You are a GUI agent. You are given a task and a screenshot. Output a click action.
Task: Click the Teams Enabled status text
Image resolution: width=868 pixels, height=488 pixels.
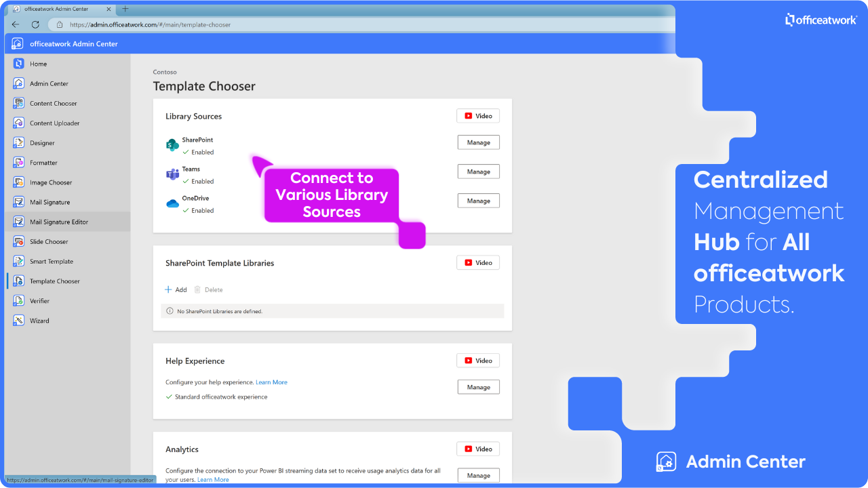203,182
